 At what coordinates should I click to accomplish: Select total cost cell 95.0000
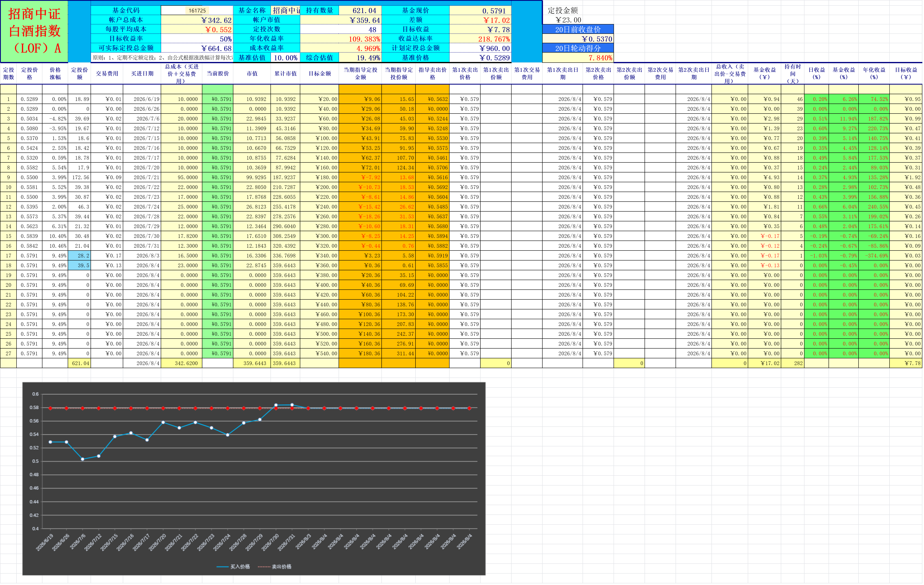(x=182, y=177)
